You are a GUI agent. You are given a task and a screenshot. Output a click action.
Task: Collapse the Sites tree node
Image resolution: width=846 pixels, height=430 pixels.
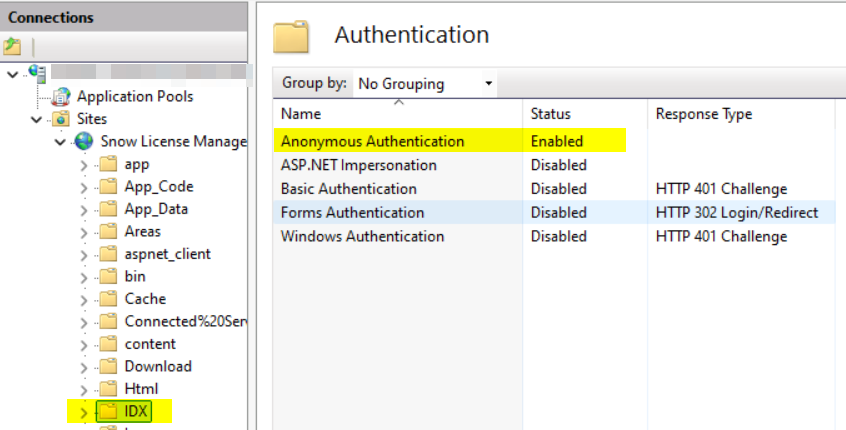(x=37, y=120)
